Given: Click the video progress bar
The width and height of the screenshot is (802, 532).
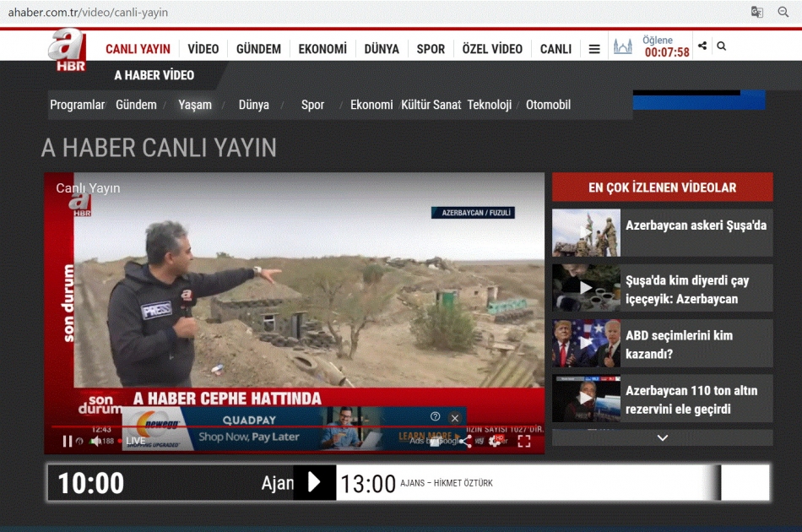Looking at the screenshot, I should click(296, 426).
